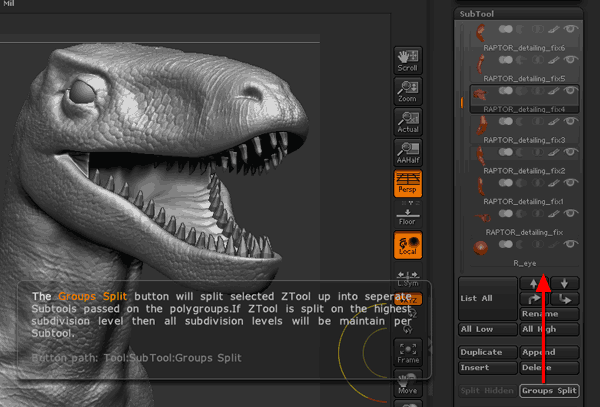Image resolution: width=600 pixels, height=407 pixels.
Task: Click the AAHalf view icon
Action: (x=408, y=152)
